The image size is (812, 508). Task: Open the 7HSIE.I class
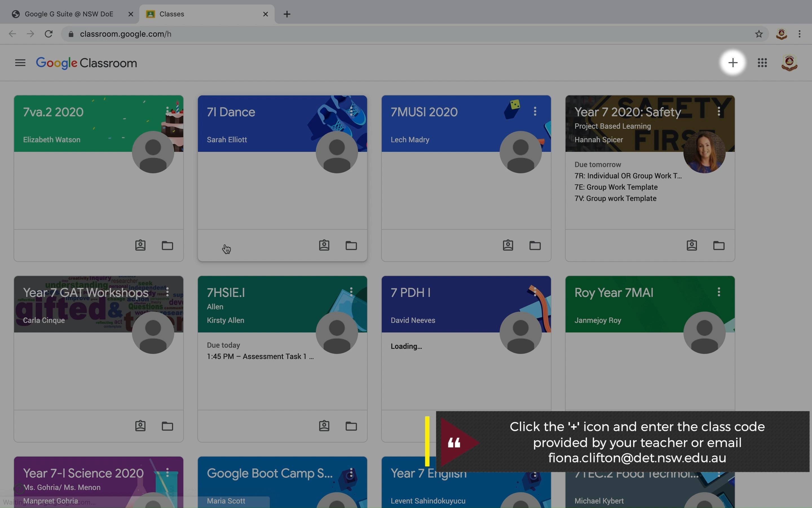click(x=226, y=293)
